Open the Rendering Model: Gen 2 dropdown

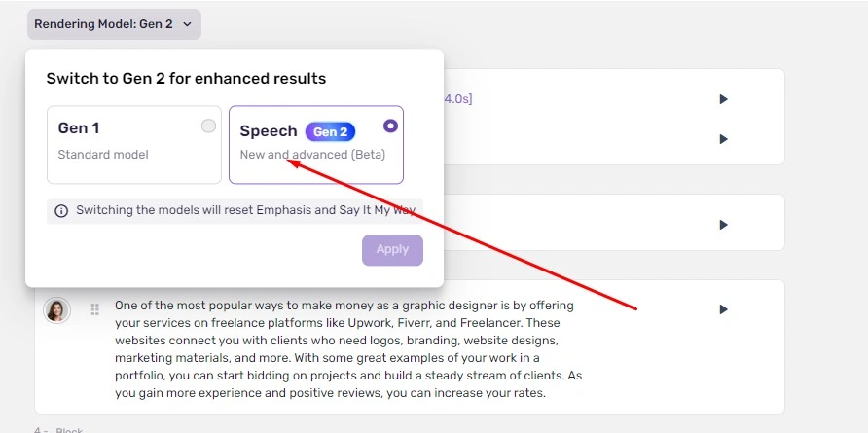tap(114, 24)
